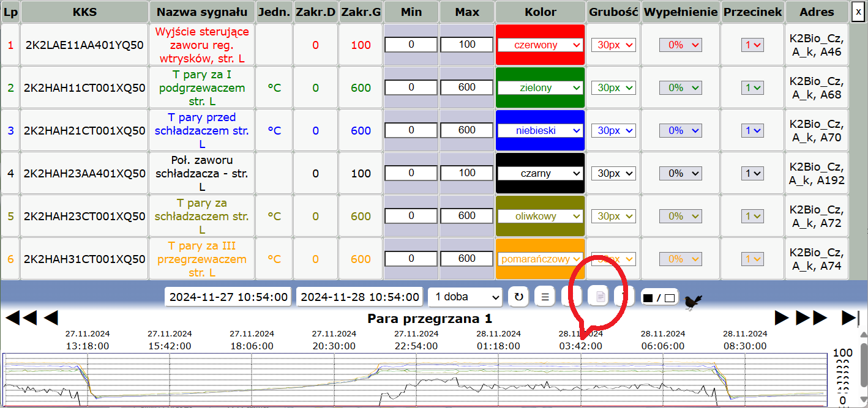
Task: Jump back with double left arrow
Action: (21, 317)
